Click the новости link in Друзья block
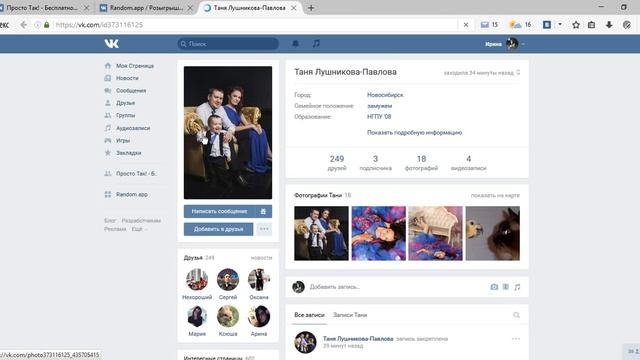This screenshot has width=640, height=360. coord(261,258)
